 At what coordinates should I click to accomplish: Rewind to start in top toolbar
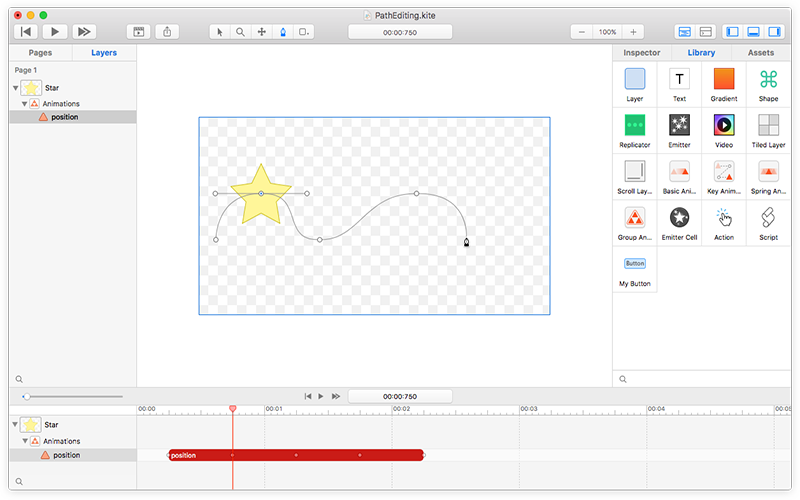(26, 32)
